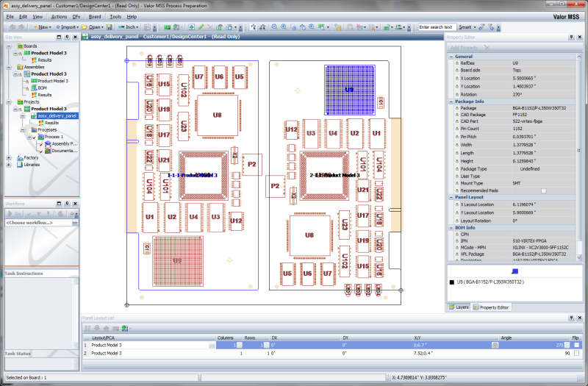This screenshot has width=588, height=386.
Task: Click the green board layer icon in toolbar
Action: pos(168,27)
